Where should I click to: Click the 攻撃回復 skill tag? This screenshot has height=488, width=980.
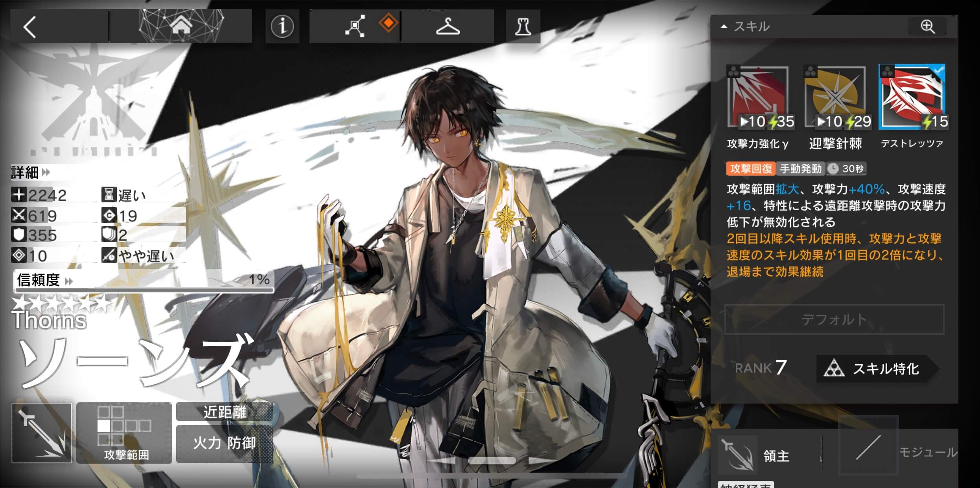(x=751, y=169)
